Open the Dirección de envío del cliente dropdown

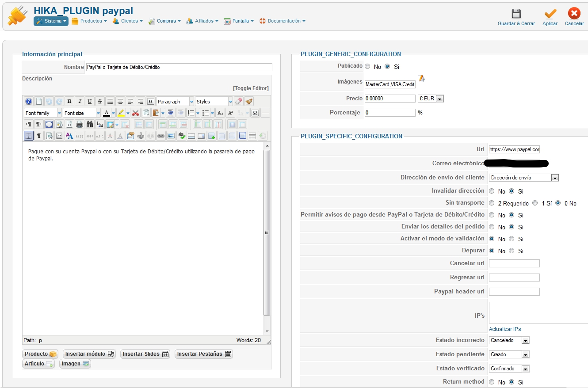click(524, 178)
